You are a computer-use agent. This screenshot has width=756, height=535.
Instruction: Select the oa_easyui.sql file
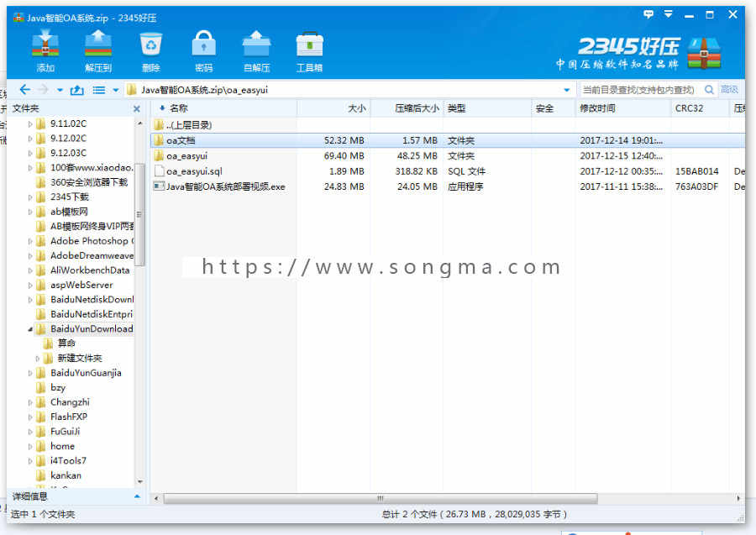[x=448, y=171]
